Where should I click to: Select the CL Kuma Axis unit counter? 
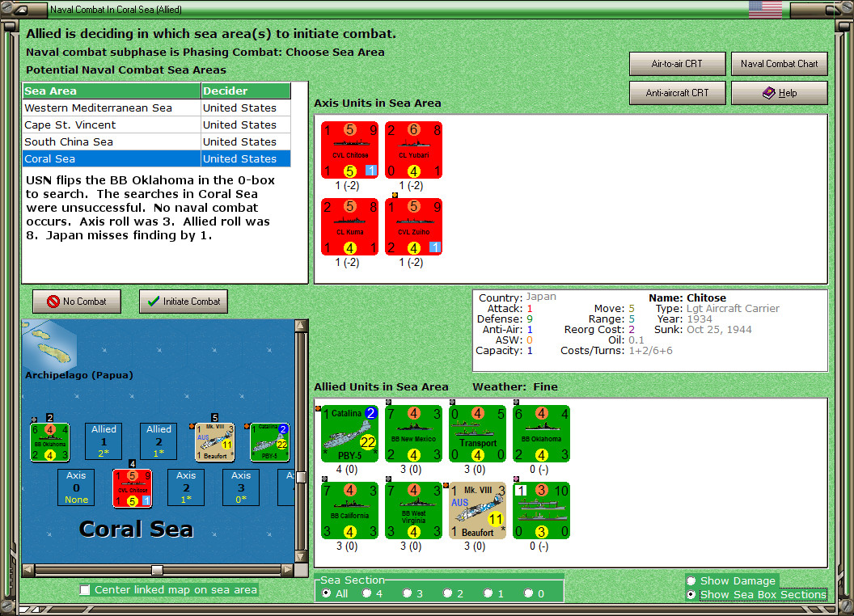click(349, 227)
